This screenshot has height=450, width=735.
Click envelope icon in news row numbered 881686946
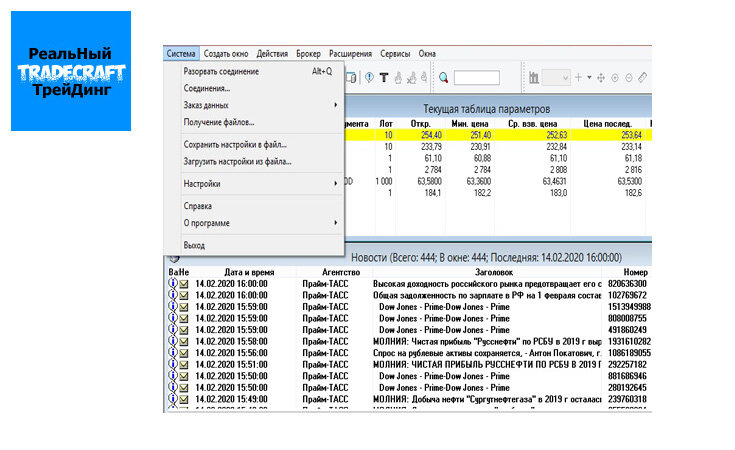point(184,376)
